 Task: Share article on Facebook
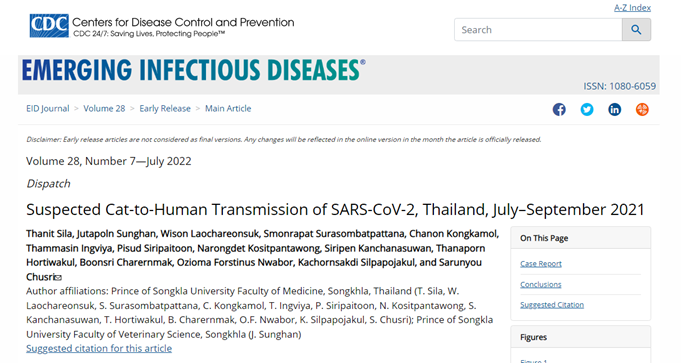tap(559, 109)
